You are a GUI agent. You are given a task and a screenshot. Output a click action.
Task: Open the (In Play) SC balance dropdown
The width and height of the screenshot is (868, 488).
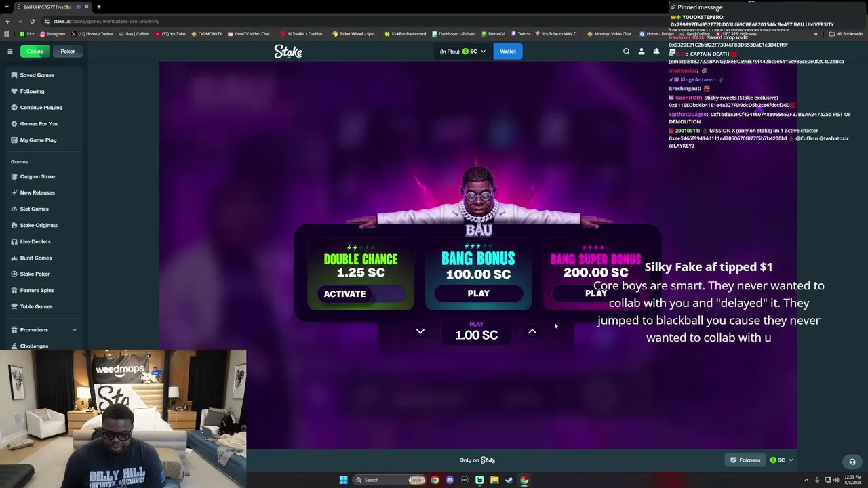[x=462, y=52]
